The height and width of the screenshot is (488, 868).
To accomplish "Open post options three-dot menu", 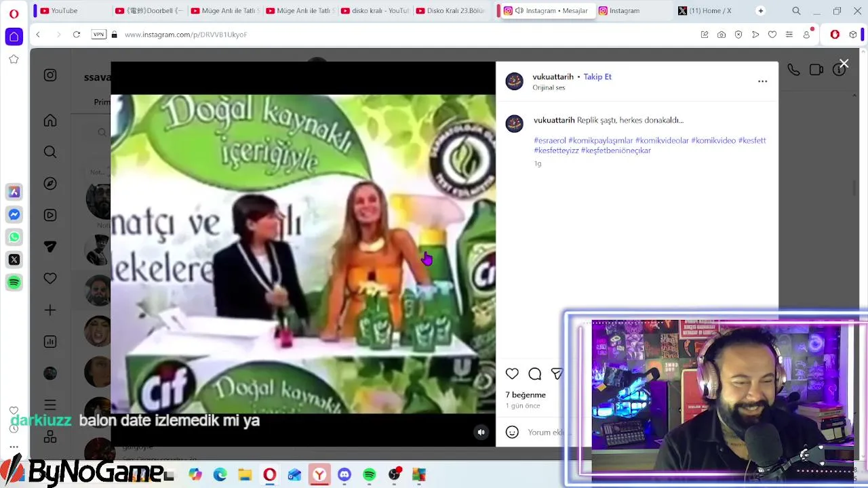I will (762, 81).
